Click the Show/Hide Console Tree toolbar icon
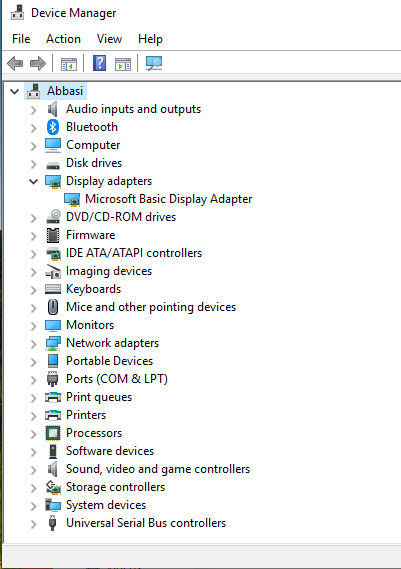401x569 pixels. tap(69, 64)
